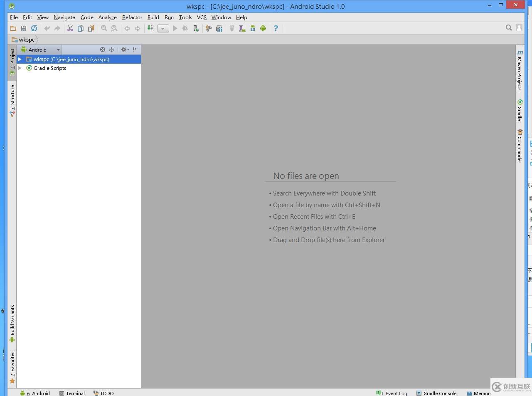Click the Debug bug icon
This screenshot has height=396, width=532.
pyautogui.click(x=185, y=28)
